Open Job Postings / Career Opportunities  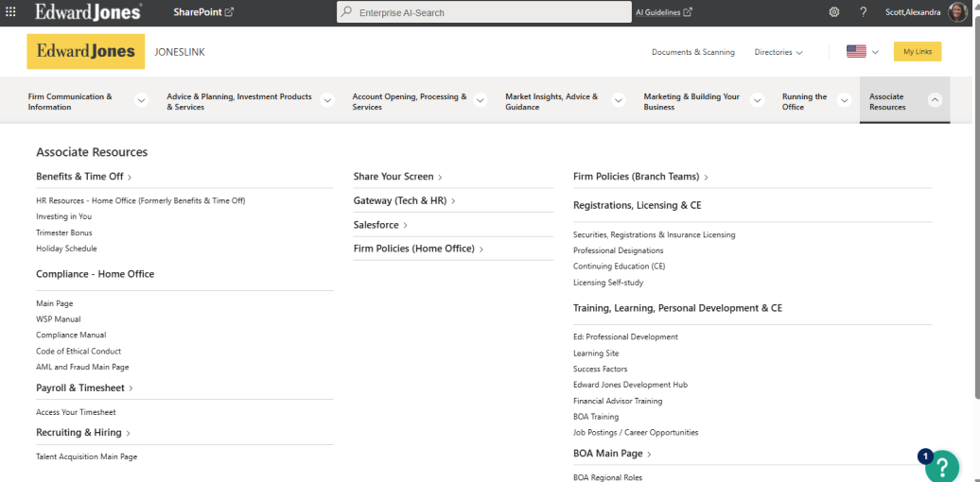tap(636, 433)
